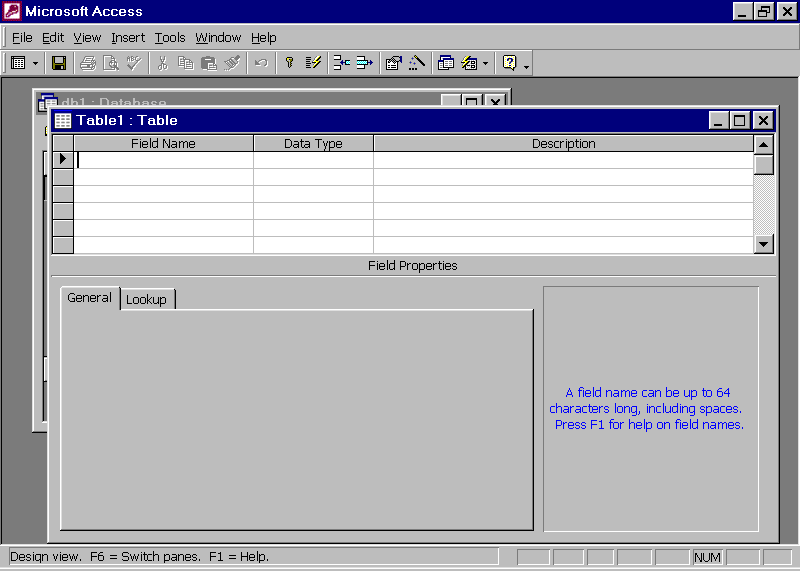The image size is (800, 571).
Task: Open the Insert menu
Action: [128, 38]
